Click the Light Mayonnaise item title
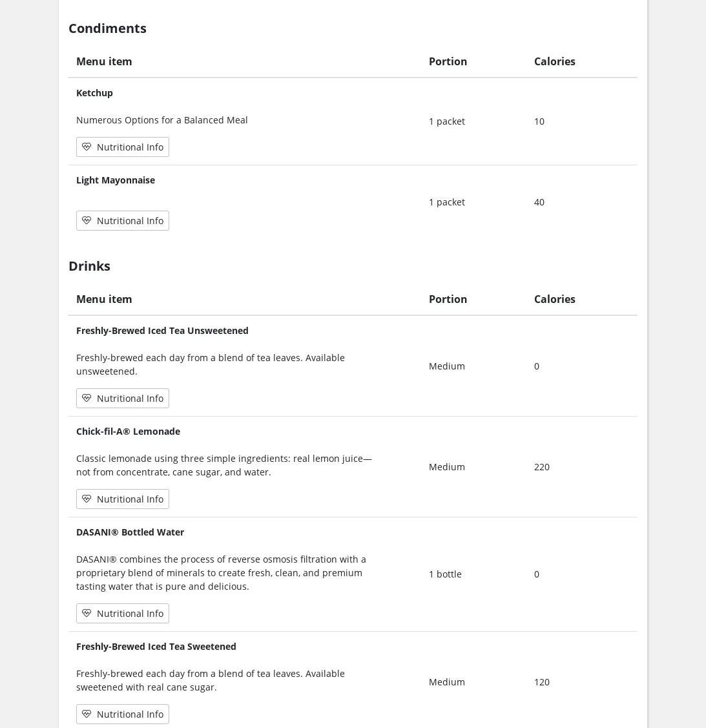 116,180
